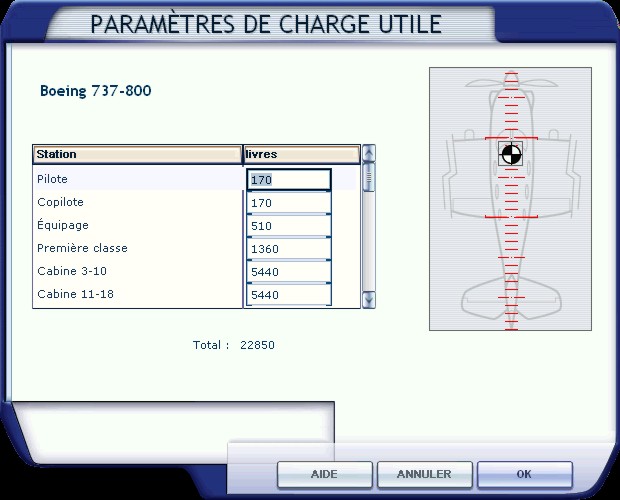Select the Pilote weight input field
Viewport: 620px width, 500px height.
[x=289, y=180]
